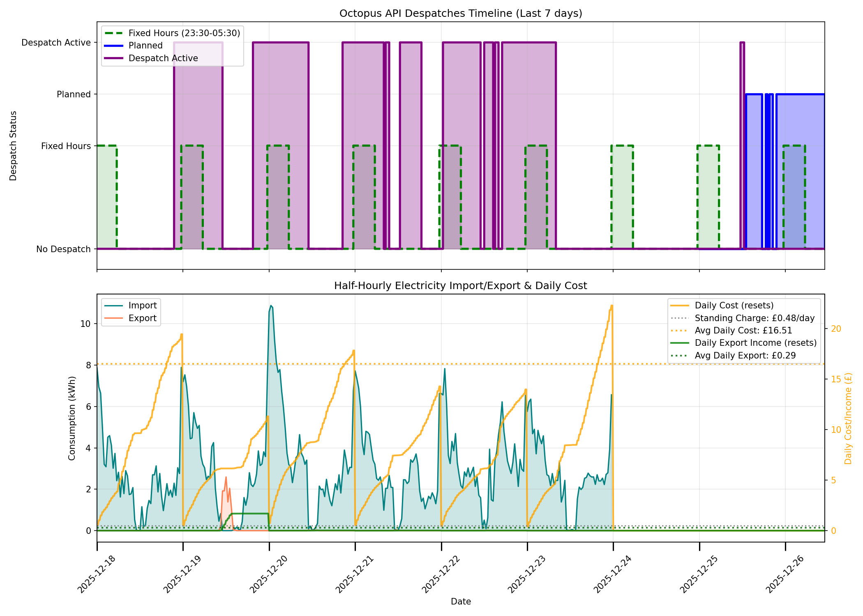The height and width of the screenshot is (616, 863).
Task: Click the Avg Daily Cost: £16.51 legend text
Action: (744, 330)
